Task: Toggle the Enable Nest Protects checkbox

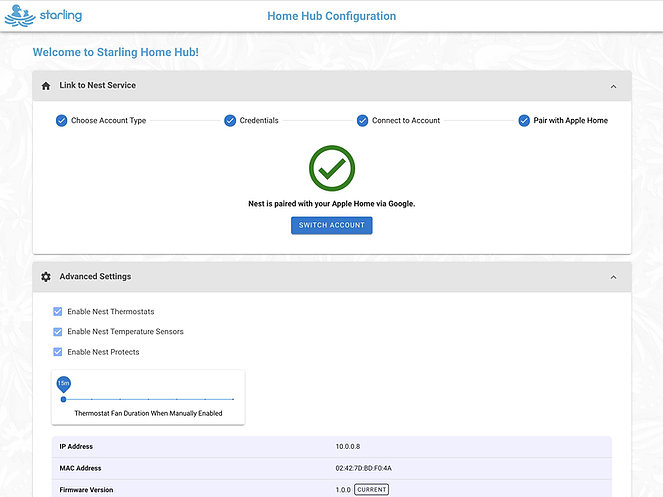Action: [58, 352]
